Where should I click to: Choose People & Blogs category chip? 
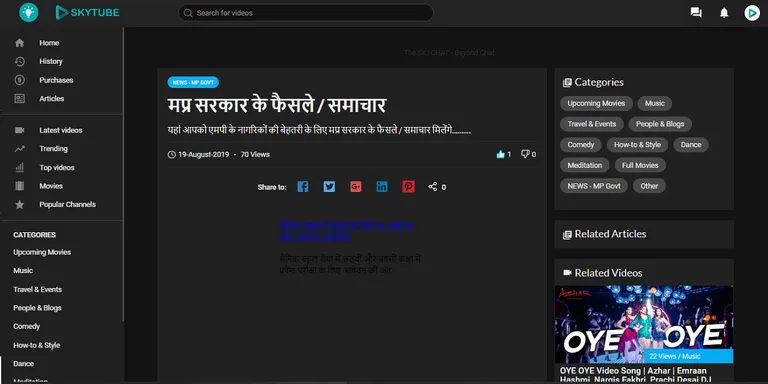(660, 124)
